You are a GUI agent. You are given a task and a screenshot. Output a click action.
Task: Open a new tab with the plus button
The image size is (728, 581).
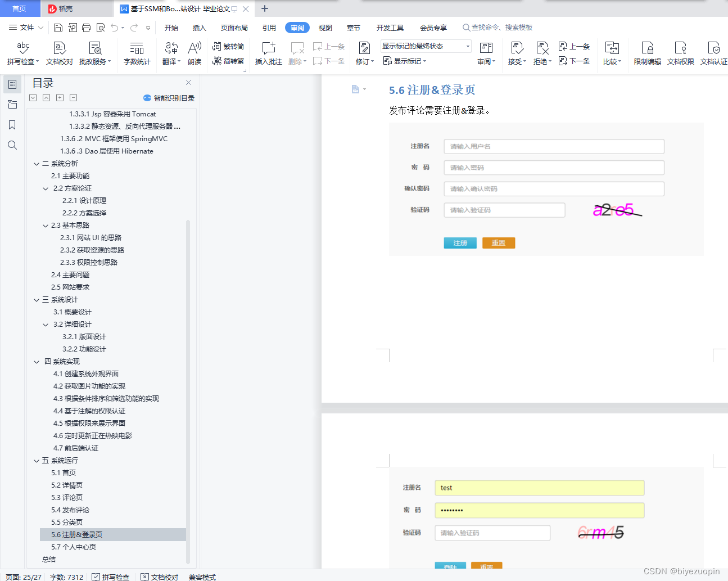coord(265,8)
